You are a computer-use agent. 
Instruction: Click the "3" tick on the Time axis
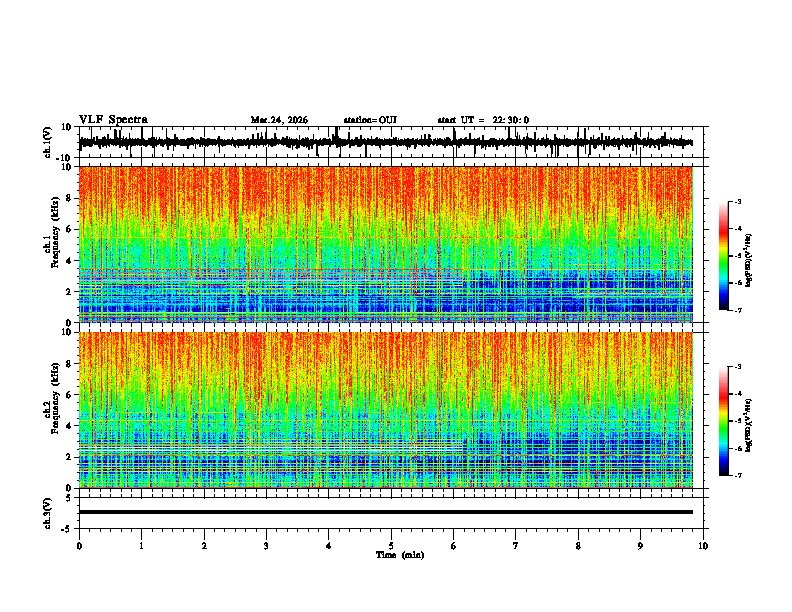click(266, 546)
